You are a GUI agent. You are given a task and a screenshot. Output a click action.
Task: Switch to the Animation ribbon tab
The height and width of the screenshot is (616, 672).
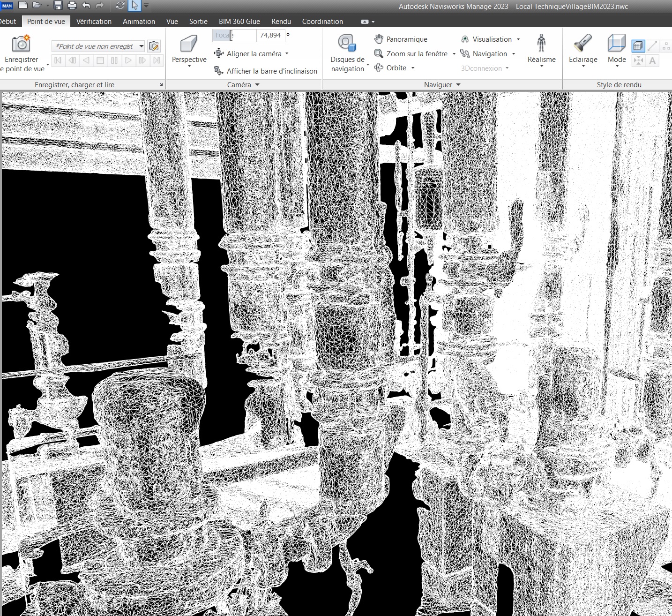(139, 22)
